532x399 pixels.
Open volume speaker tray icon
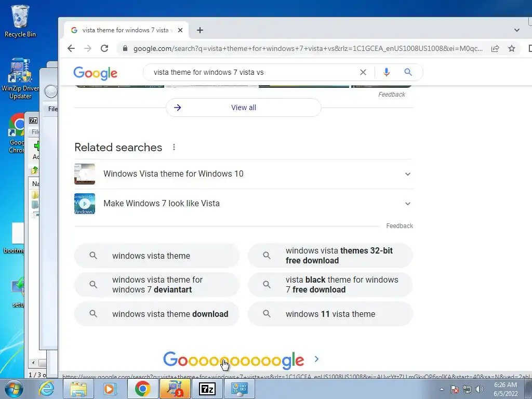click(x=480, y=389)
